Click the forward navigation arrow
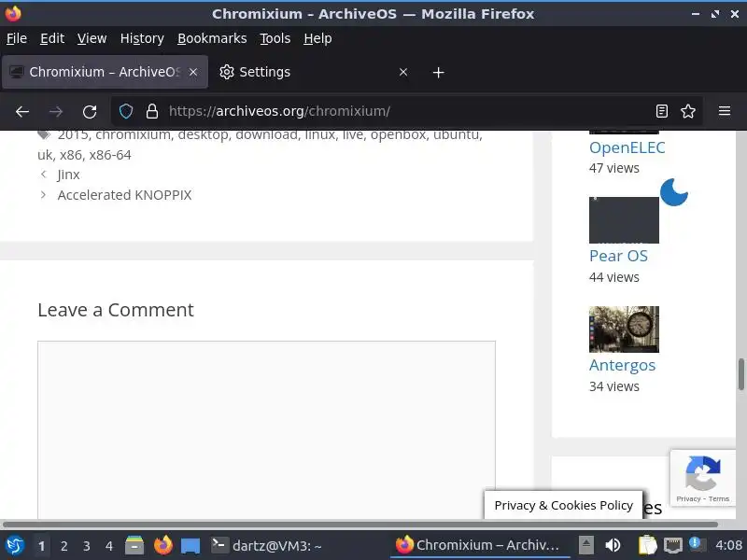 tap(56, 112)
